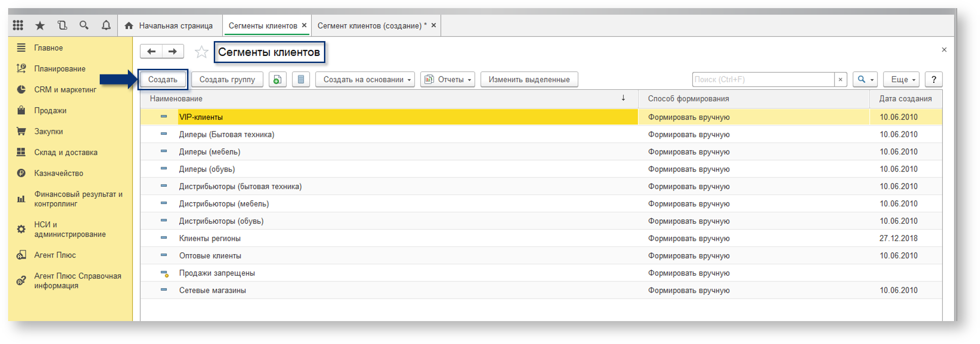Open the Отчеты dropdown menu
This screenshot has height=344, width=980.
pyautogui.click(x=448, y=79)
